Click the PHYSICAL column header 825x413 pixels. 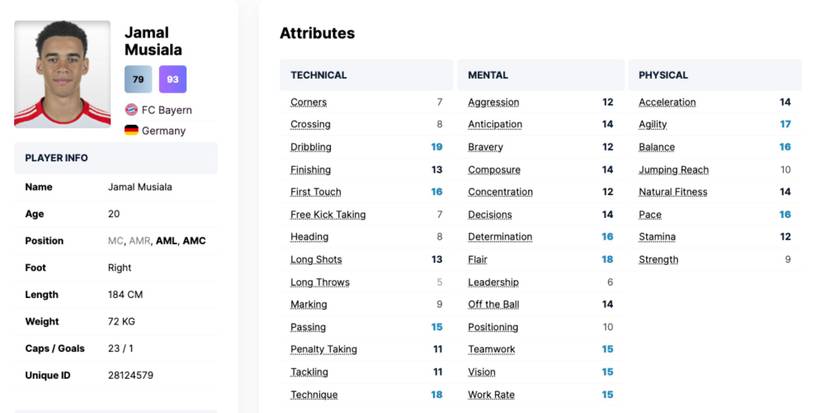(x=663, y=75)
